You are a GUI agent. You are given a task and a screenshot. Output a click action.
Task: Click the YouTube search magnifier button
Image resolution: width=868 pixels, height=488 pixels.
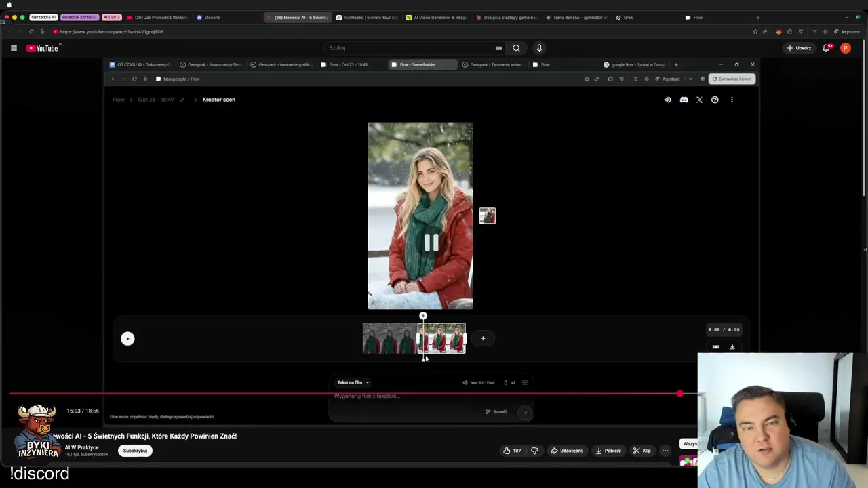[x=517, y=48]
